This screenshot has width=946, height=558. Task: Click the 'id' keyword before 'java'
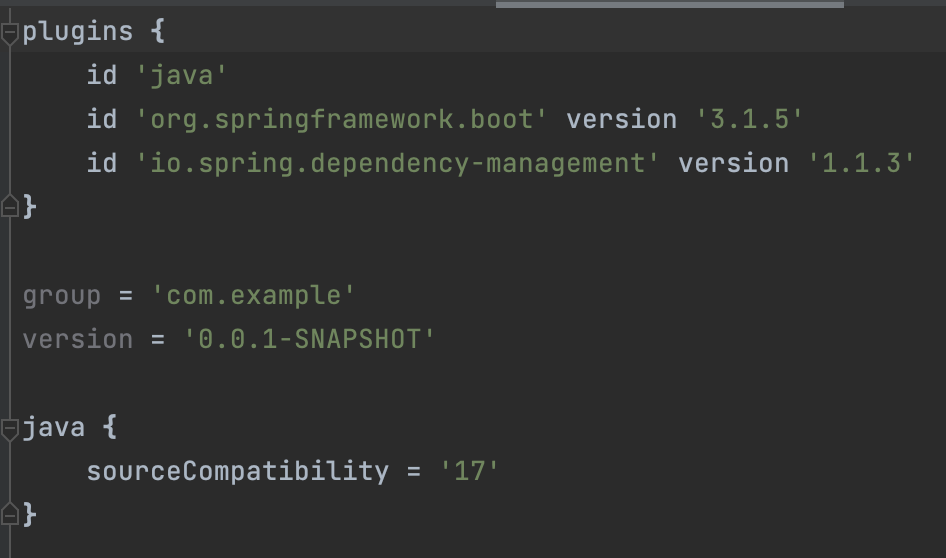click(102, 75)
